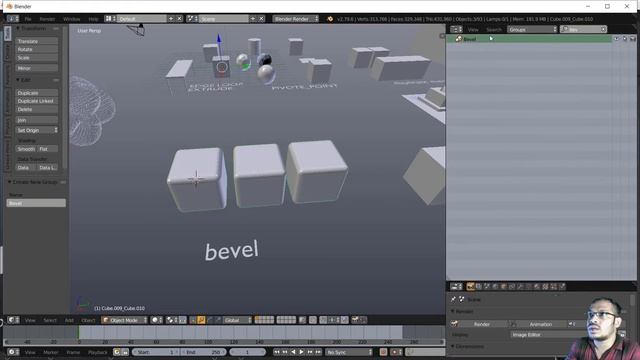Open the Scene selector field
The image size is (640, 360).
[x=224, y=19]
